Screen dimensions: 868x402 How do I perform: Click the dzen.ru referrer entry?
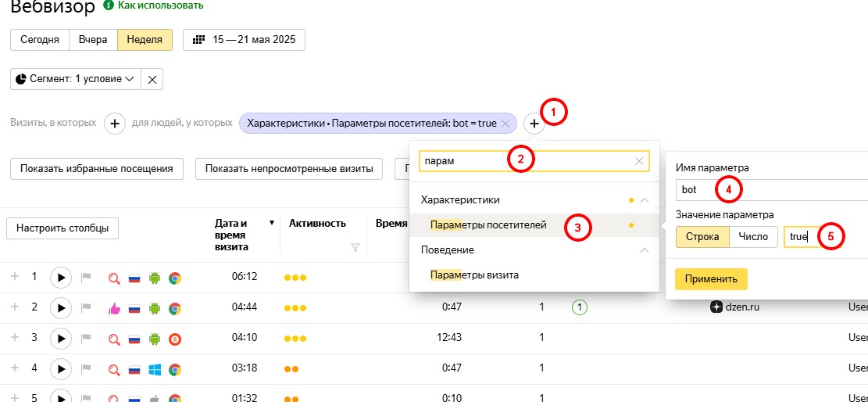point(734,307)
